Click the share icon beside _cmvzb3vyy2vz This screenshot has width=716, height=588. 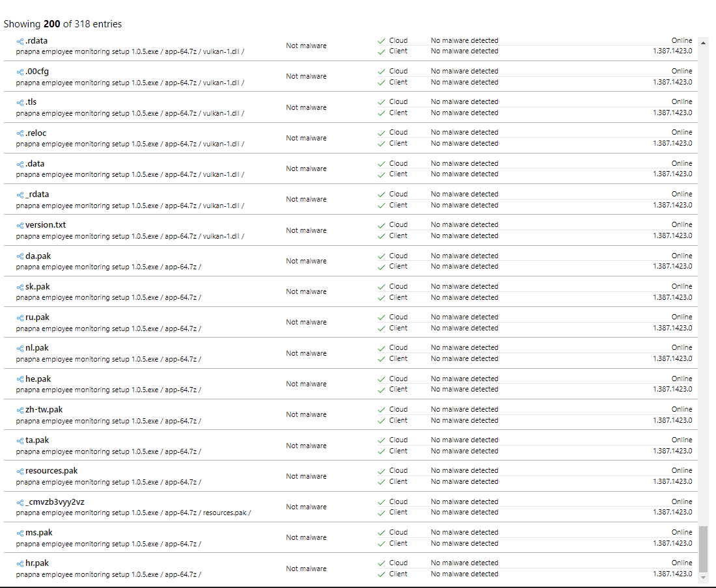coord(20,502)
